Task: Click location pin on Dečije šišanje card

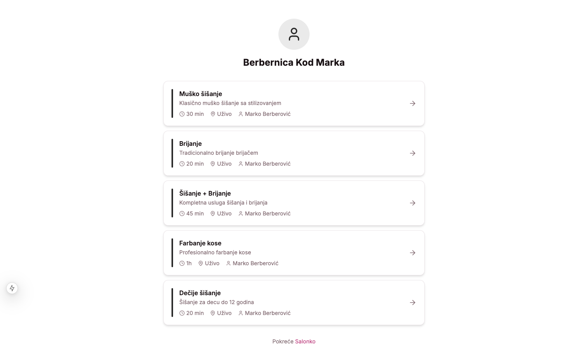Action: [x=213, y=313]
